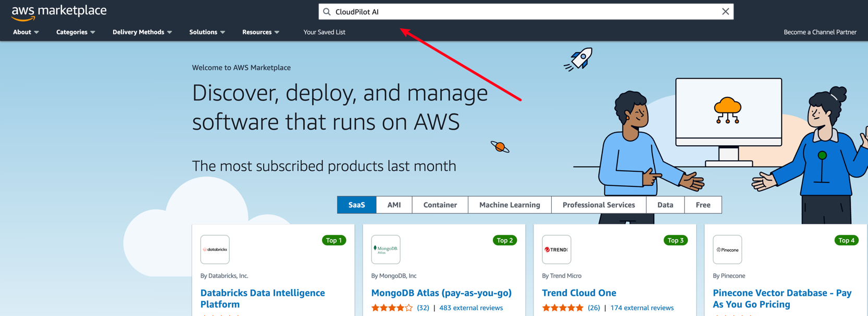Open Trend Cloud One listing

pyautogui.click(x=579, y=293)
